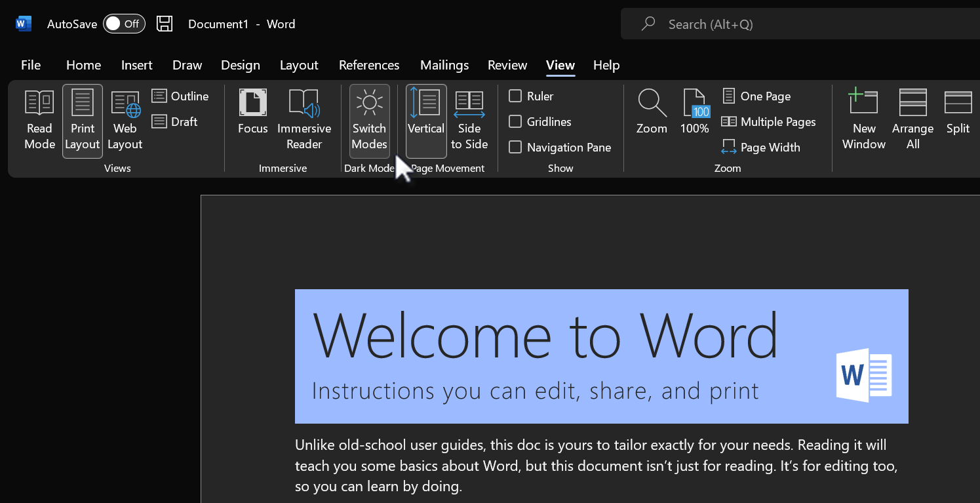The height and width of the screenshot is (503, 980).
Task: Toggle AutoSave on
Action: pyautogui.click(x=124, y=23)
